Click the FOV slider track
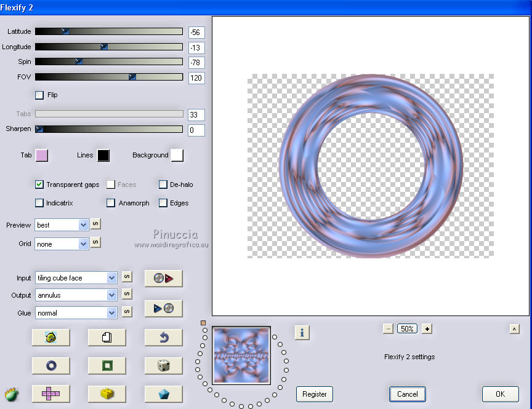Screen dimensions: 532x409 tap(109, 77)
